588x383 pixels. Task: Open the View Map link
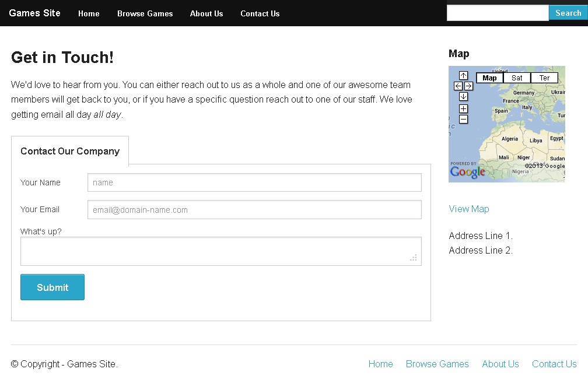click(x=469, y=209)
